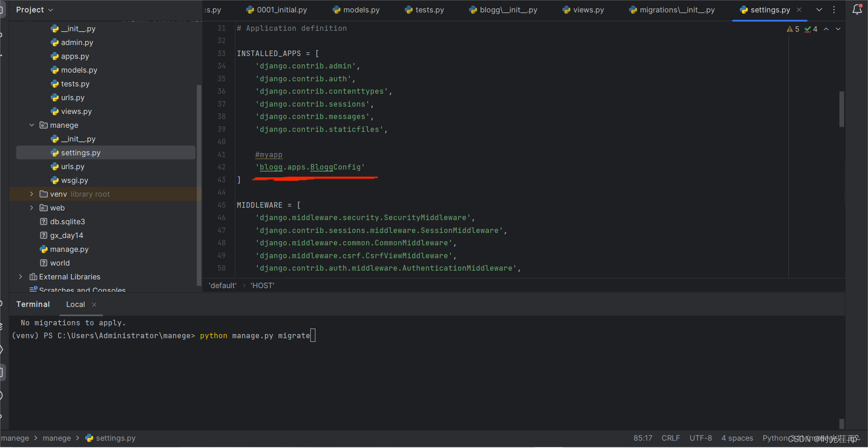Click settings.py in navigation bar

[111, 438]
